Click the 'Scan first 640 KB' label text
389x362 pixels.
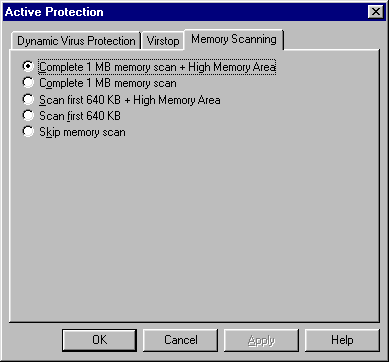coord(80,116)
